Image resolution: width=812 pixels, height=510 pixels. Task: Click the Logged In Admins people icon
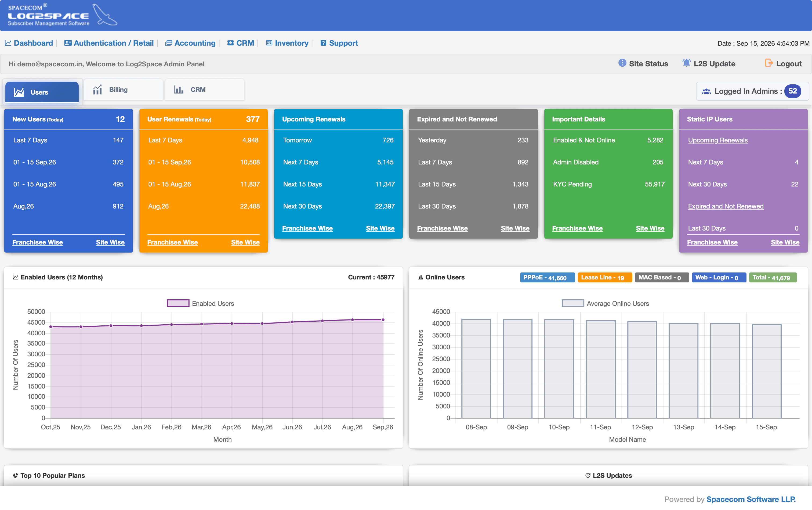pyautogui.click(x=706, y=91)
